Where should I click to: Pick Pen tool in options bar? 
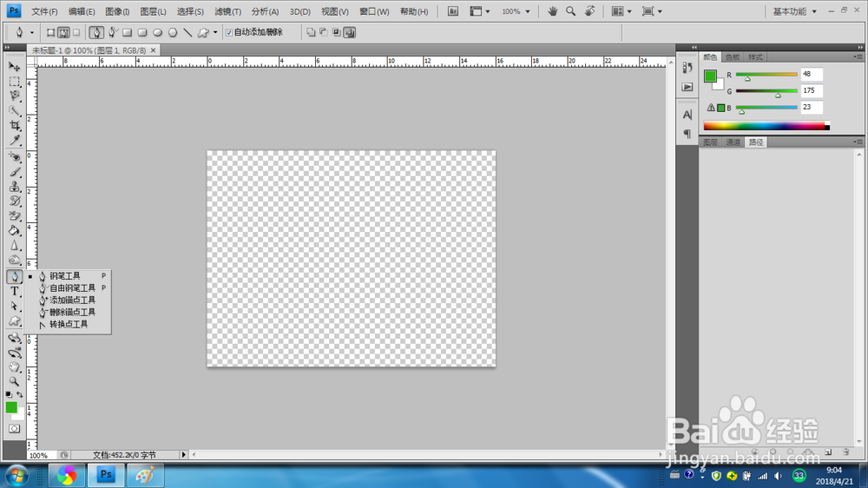pyautogui.click(x=96, y=33)
